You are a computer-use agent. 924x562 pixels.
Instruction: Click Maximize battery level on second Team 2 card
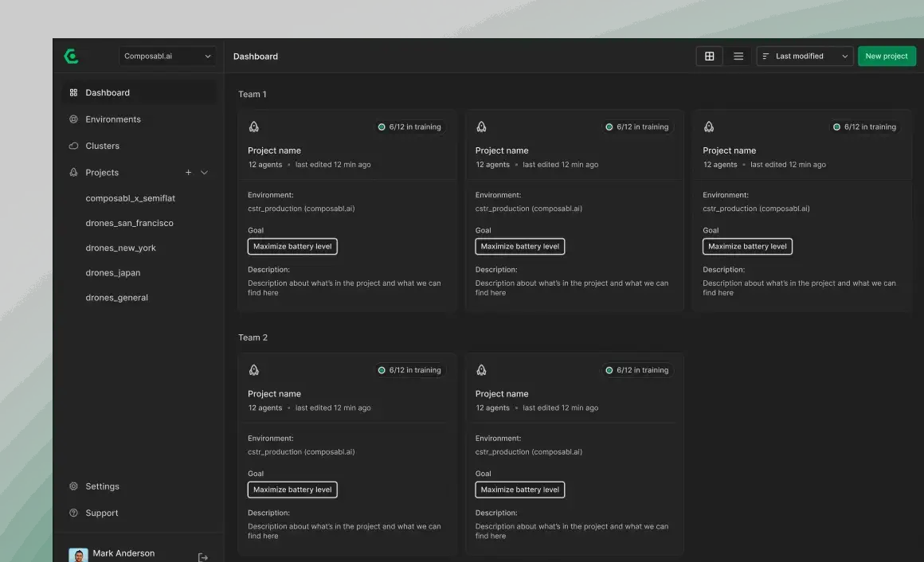point(519,490)
